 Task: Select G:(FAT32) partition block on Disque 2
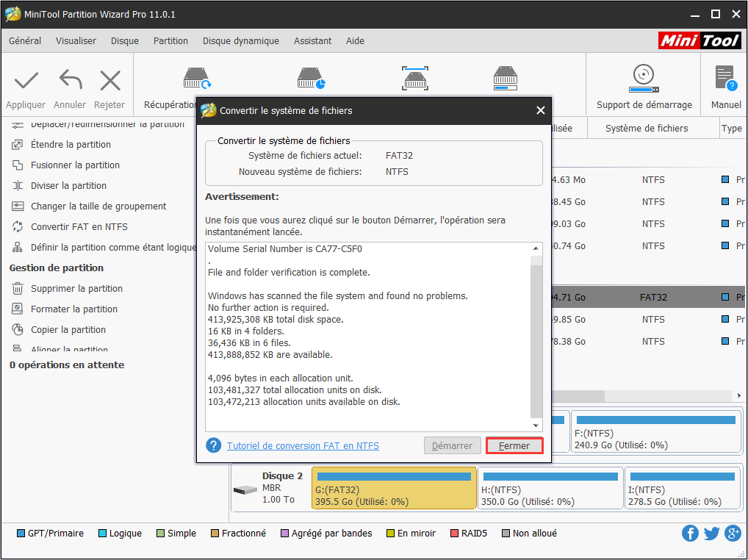[x=394, y=488]
